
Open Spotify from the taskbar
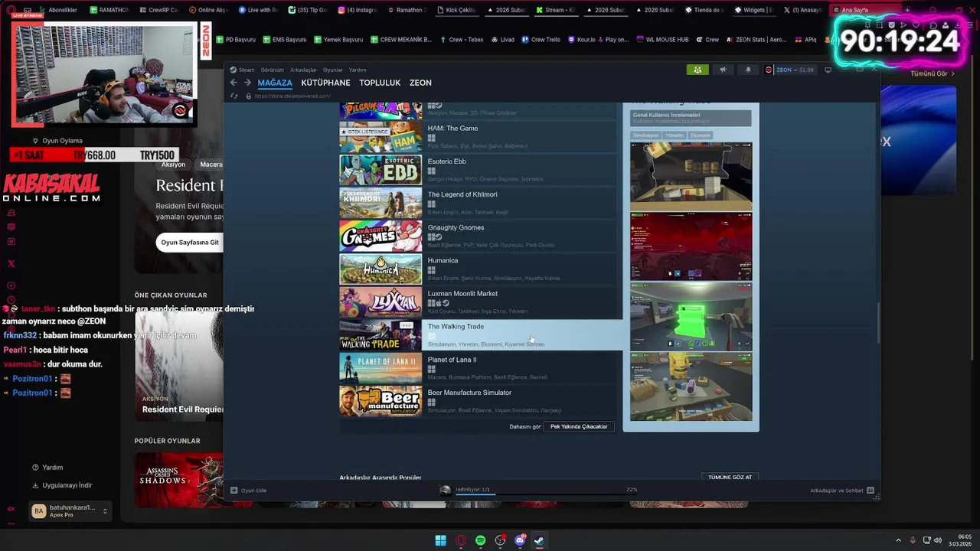[x=480, y=540]
